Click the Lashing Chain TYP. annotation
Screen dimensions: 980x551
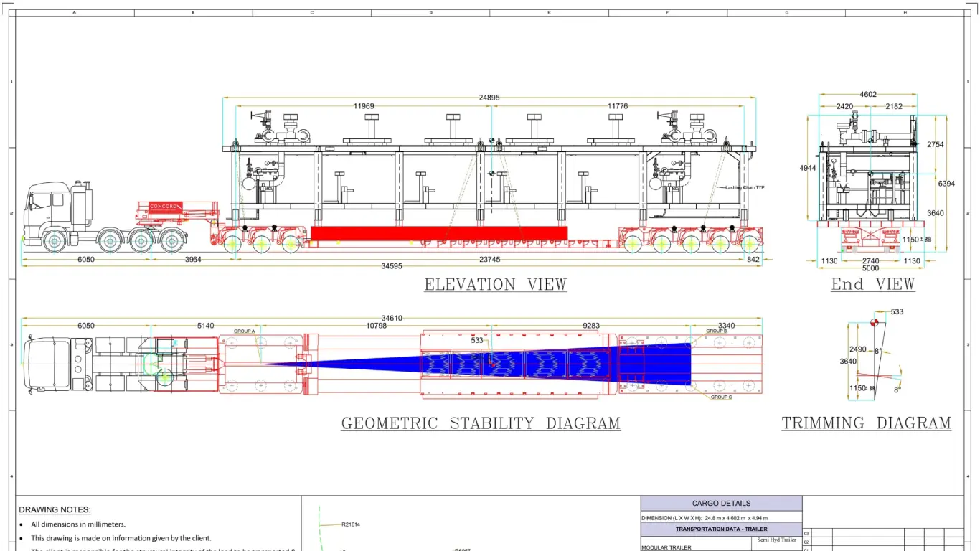(x=745, y=187)
